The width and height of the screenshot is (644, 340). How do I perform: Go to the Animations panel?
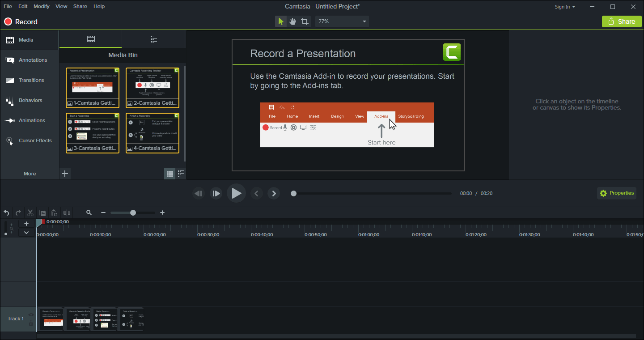click(x=30, y=120)
